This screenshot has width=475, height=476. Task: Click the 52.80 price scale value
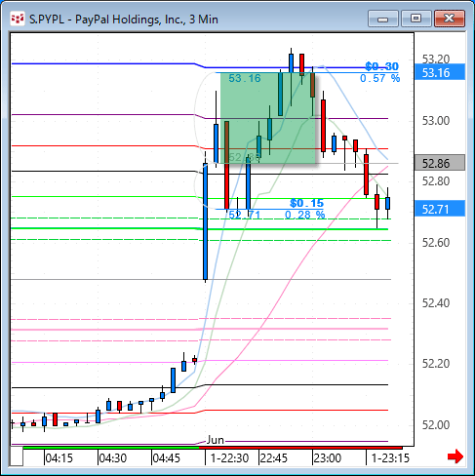[x=436, y=180]
